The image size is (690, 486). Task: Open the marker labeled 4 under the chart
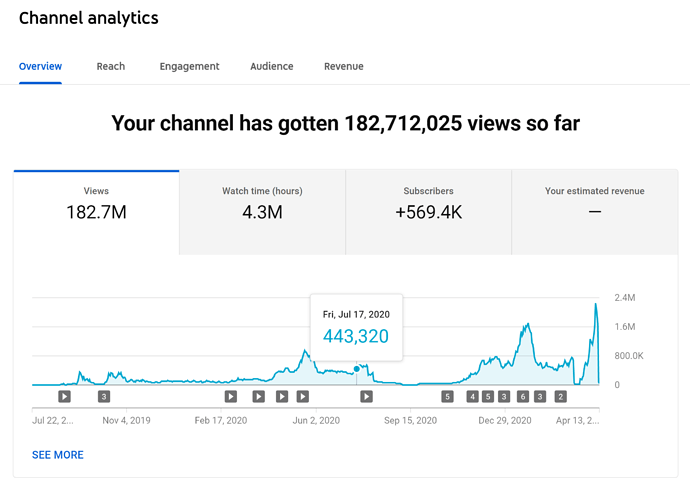(473, 396)
